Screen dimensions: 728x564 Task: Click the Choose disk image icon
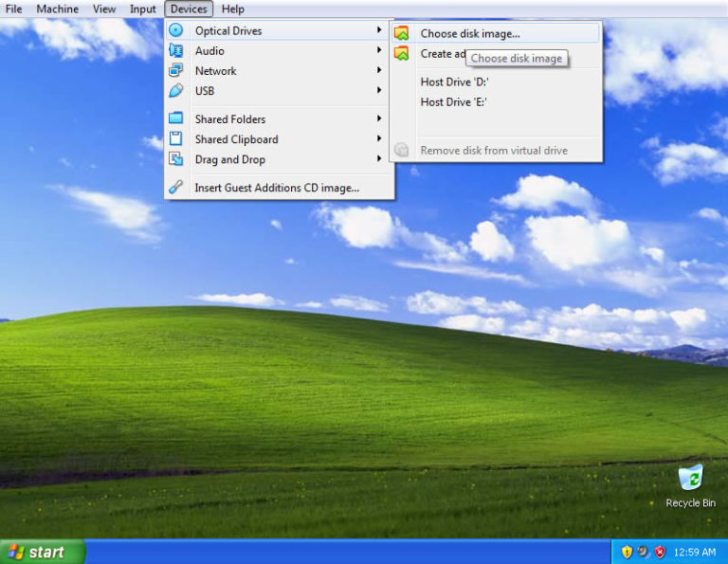[401, 33]
